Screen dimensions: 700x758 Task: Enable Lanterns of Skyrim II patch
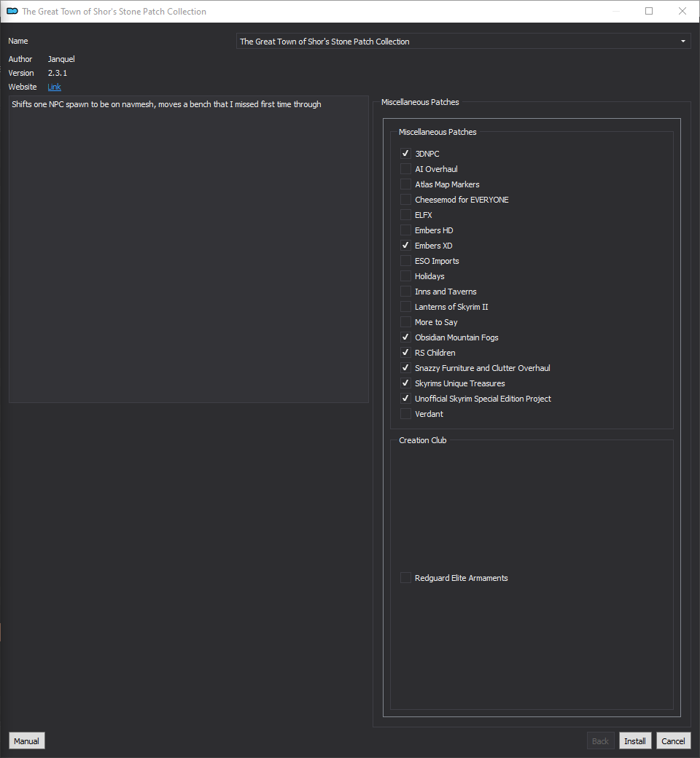(x=405, y=307)
